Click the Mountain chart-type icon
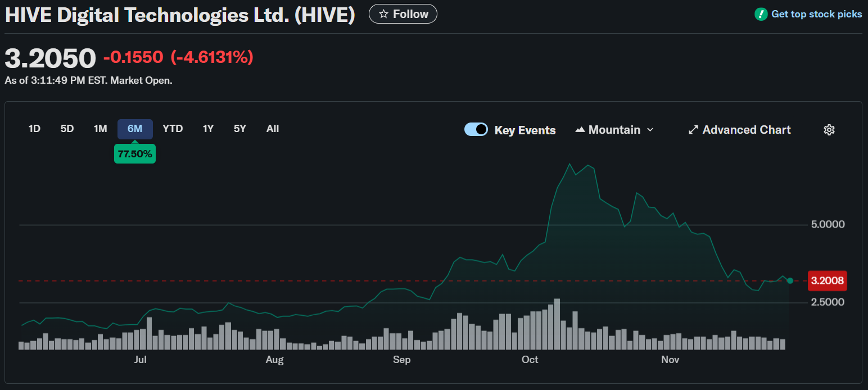This screenshot has width=868, height=390. [580, 130]
